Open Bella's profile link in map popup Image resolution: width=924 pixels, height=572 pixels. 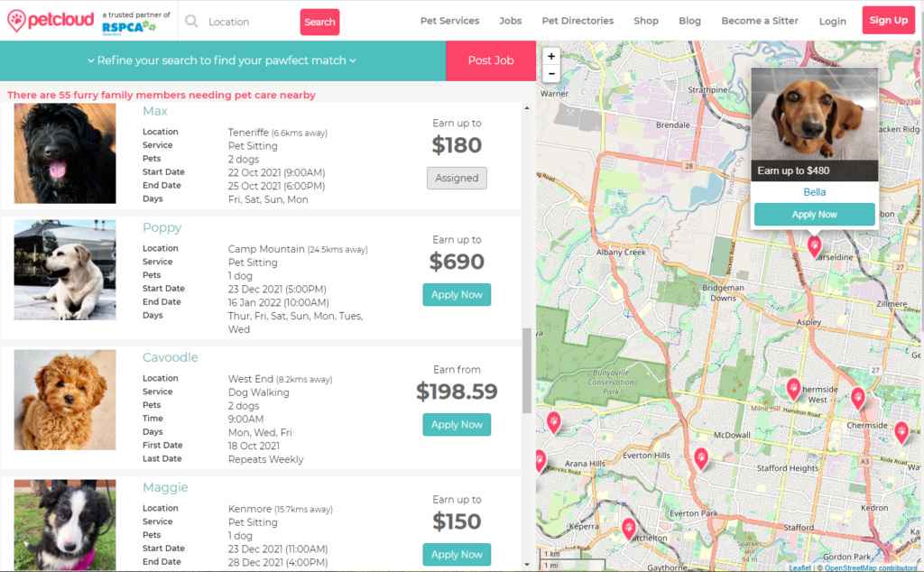[x=814, y=192]
